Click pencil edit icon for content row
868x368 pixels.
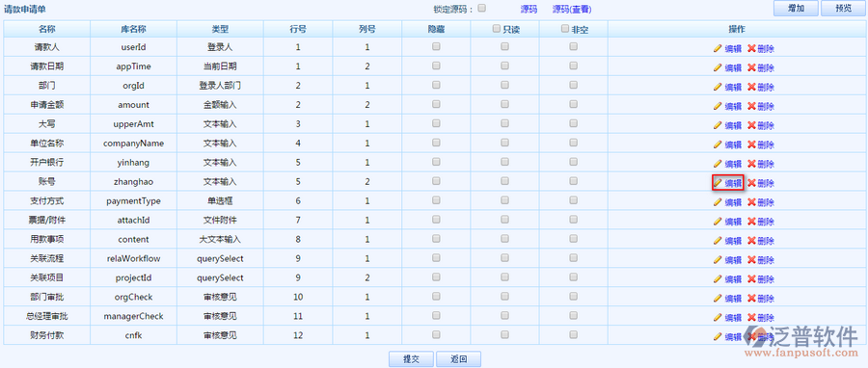click(x=718, y=241)
